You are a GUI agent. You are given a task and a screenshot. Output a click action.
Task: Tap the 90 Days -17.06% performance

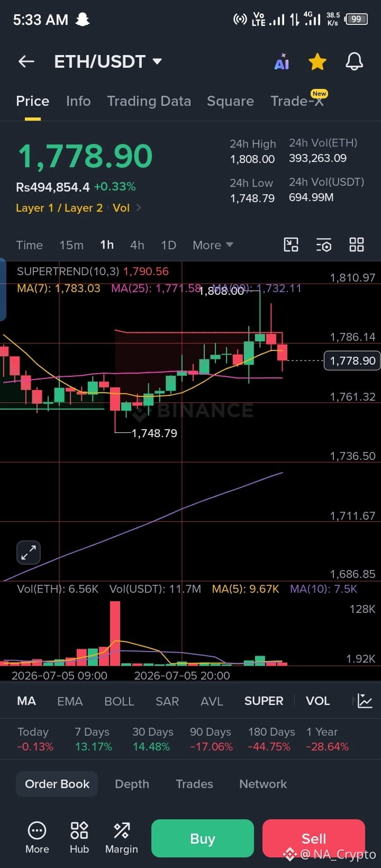[x=211, y=739]
